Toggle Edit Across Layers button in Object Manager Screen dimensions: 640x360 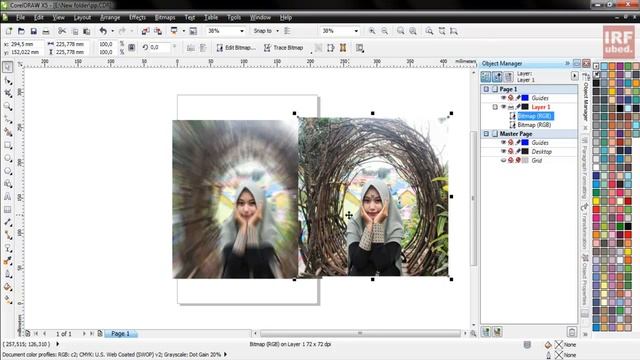497,76
